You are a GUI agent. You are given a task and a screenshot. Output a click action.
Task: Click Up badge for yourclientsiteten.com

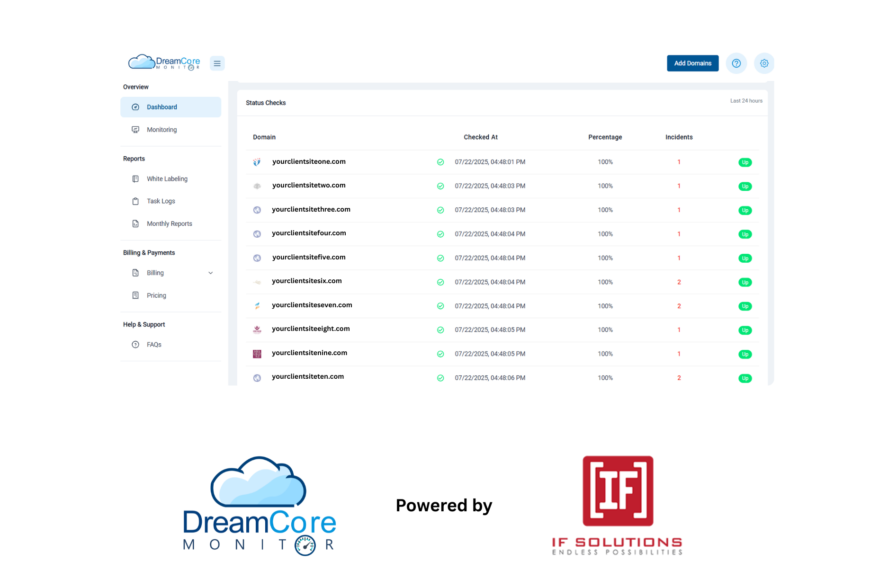tap(745, 378)
